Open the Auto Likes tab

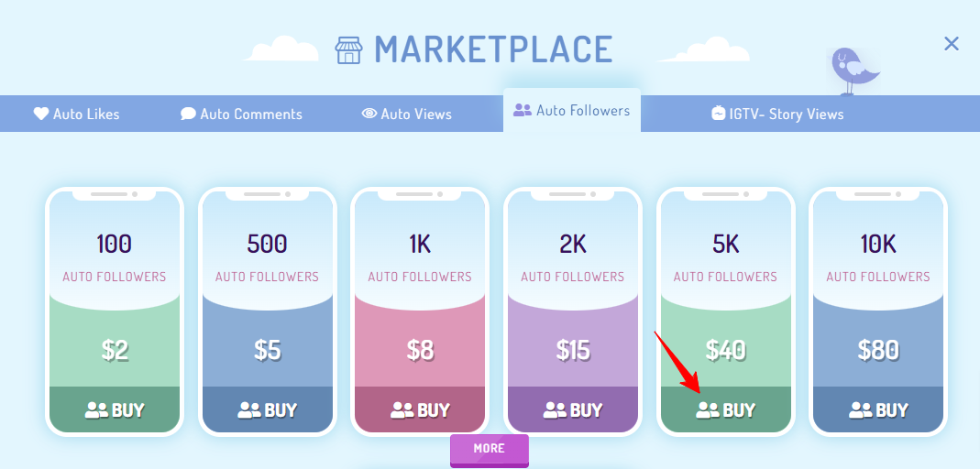click(x=76, y=114)
